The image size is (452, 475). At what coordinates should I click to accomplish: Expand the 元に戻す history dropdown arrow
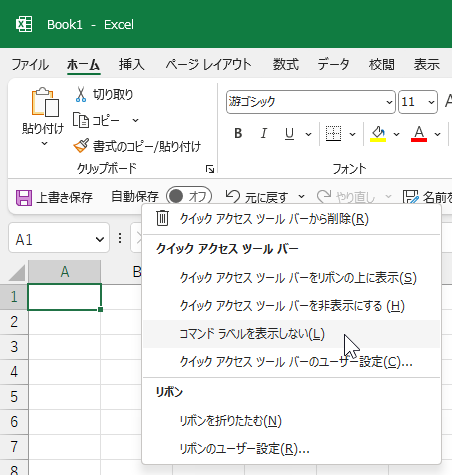(301, 197)
